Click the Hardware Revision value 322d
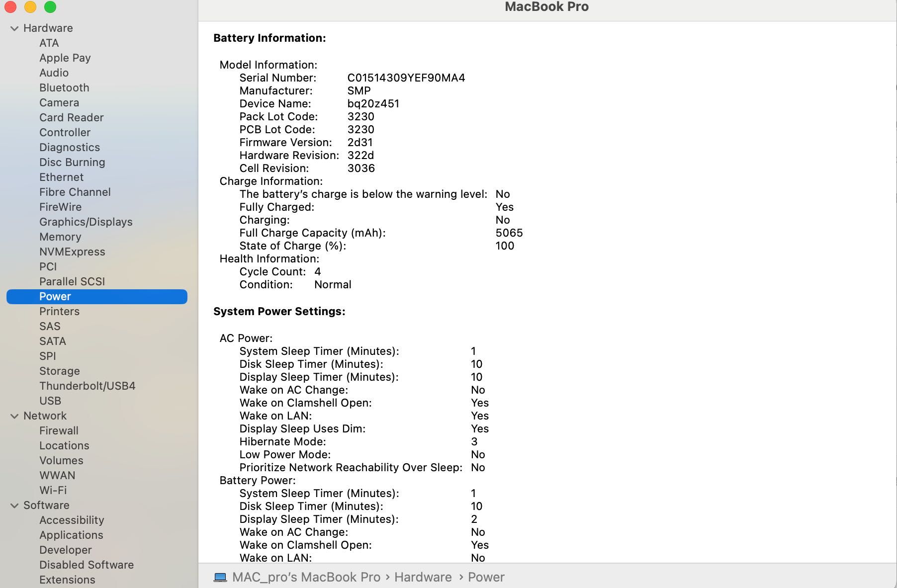The height and width of the screenshot is (588, 897). (x=360, y=156)
